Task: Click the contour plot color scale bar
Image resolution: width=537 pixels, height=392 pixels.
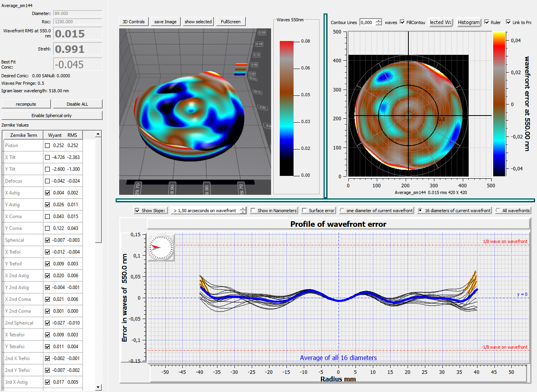Action: pyautogui.click(x=499, y=104)
